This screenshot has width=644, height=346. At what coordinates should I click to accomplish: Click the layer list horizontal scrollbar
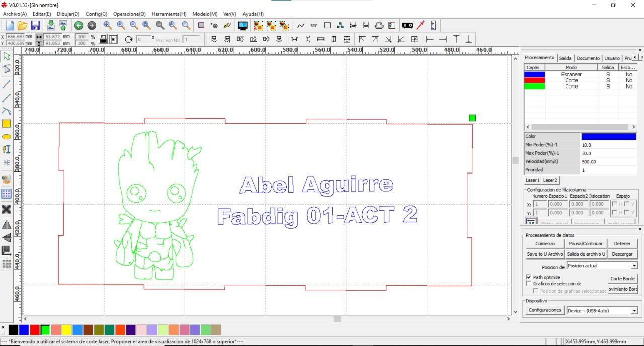click(x=581, y=127)
